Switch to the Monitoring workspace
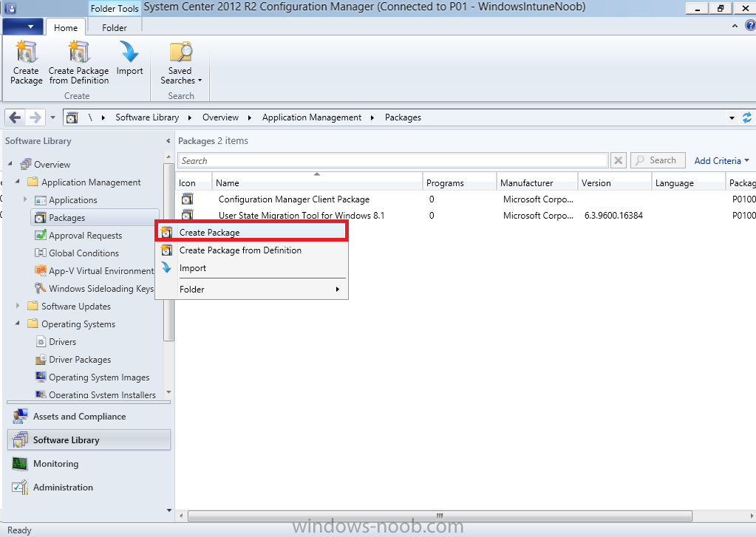Screen dimensions: 756x537 [89, 464]
